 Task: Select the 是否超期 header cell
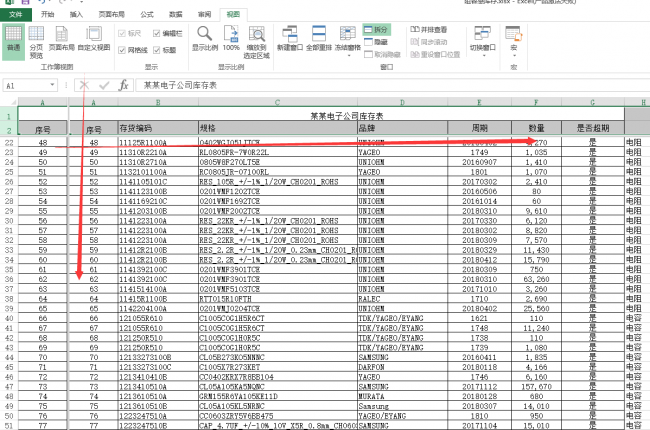pyautogui.click(x=592, y=128)
